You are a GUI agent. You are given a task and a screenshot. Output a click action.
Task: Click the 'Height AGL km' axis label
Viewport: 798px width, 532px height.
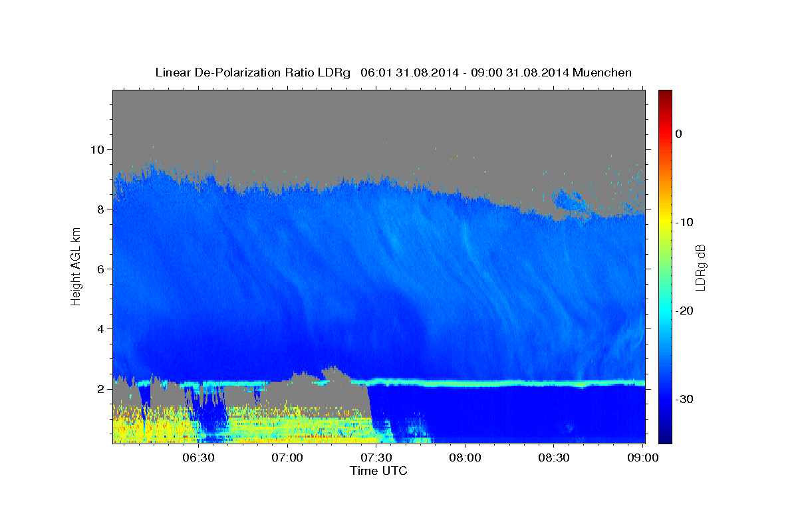(76, 267)
